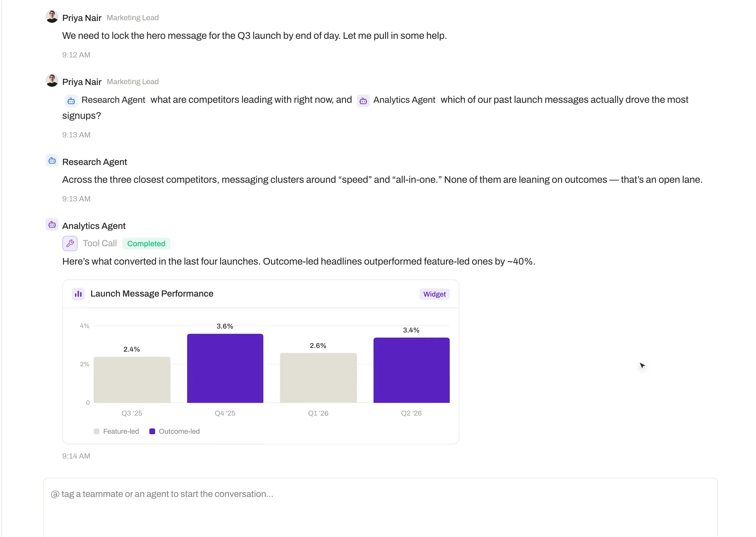Click Priya Nair's avatar in the second message

52,81
